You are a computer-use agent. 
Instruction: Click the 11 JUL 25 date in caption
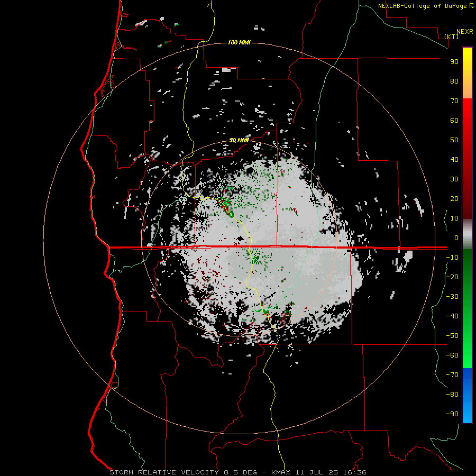pos(317,472)
